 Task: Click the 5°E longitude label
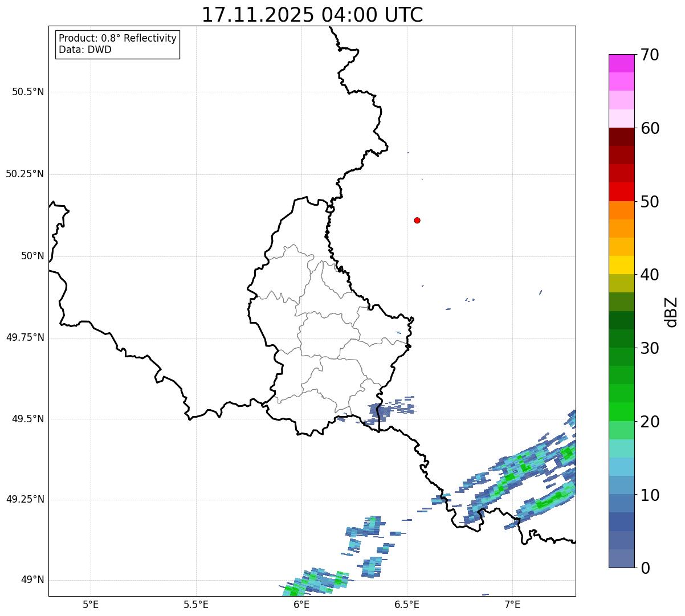pos(91,605)
